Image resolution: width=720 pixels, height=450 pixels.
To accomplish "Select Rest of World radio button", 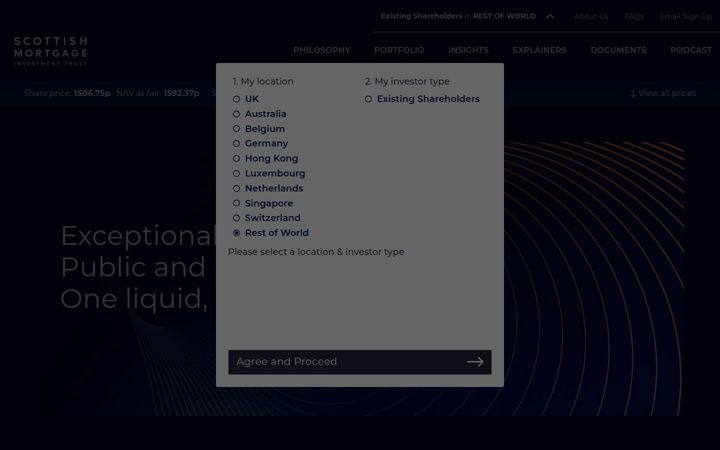I will (236, 233).
